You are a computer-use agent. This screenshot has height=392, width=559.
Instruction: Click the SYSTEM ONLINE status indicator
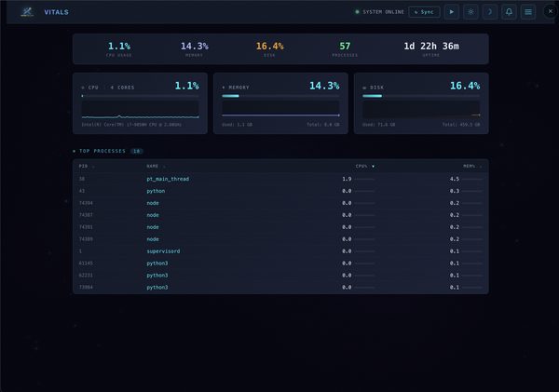point(380,12)
